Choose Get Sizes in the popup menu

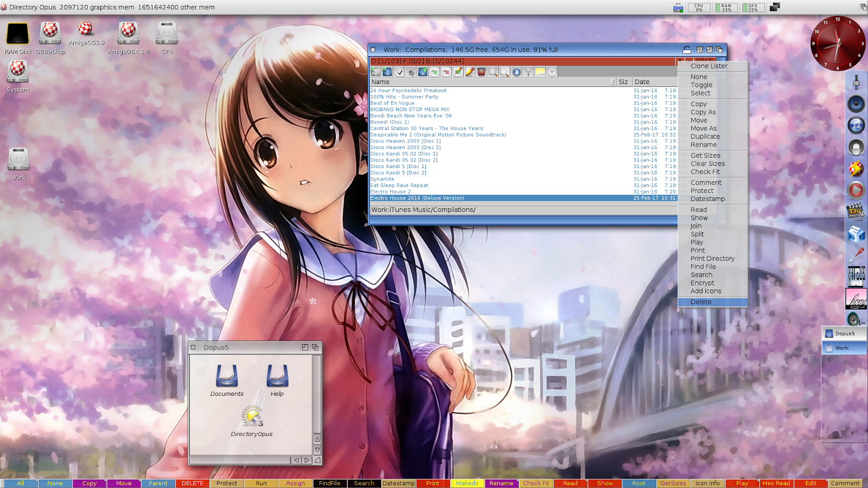click(712, 156)
